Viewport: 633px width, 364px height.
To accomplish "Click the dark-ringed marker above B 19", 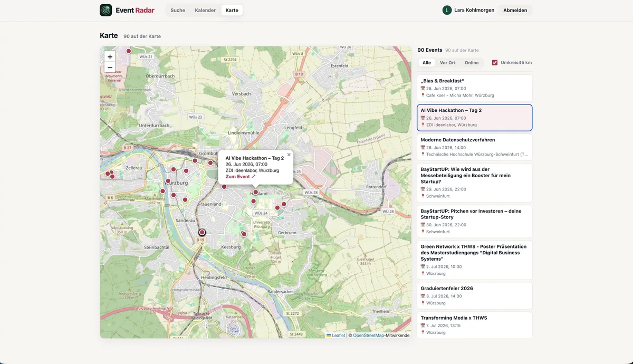I will pos(202,232).
